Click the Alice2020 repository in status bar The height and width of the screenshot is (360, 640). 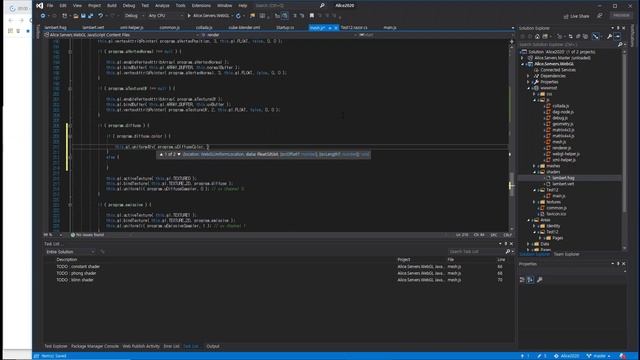tap(567, 356)
